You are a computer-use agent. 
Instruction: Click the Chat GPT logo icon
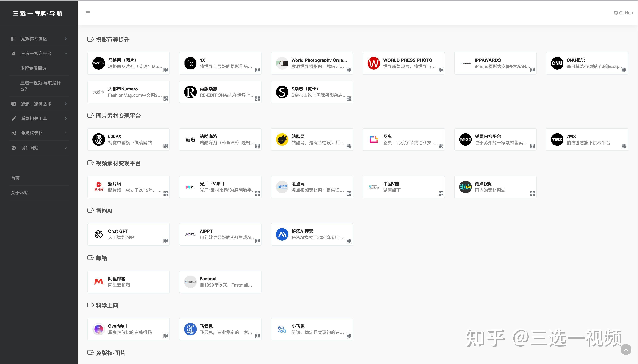[x=99, y=234]
